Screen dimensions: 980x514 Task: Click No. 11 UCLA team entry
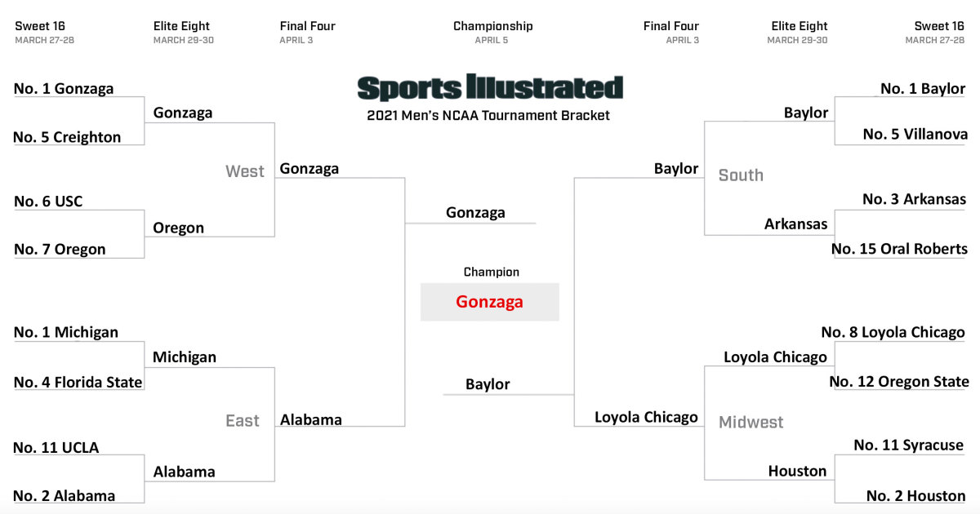coord(56,447)
